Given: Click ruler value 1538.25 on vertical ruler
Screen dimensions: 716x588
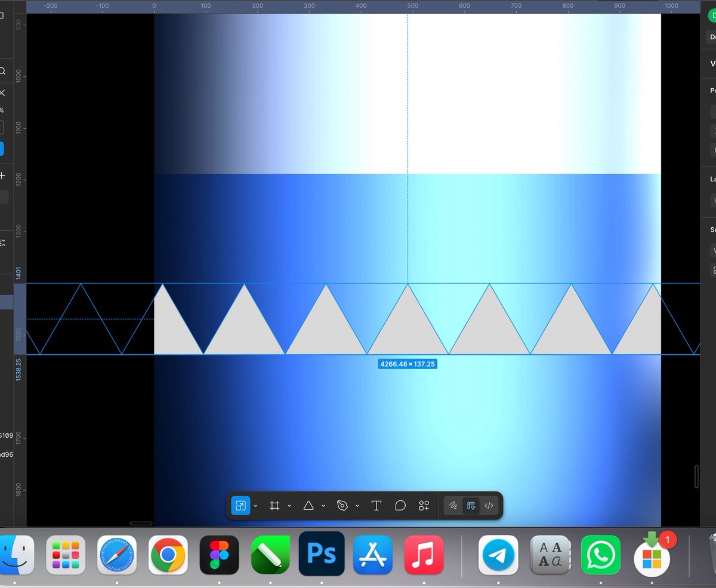Looking at the screenshot, I should click(18, 370).
